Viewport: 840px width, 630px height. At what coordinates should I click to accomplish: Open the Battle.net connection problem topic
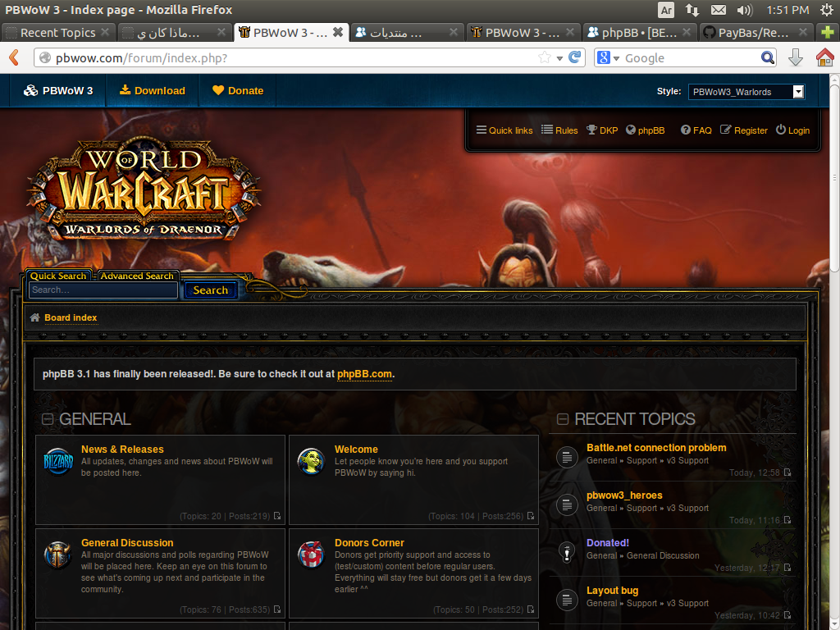656,448
